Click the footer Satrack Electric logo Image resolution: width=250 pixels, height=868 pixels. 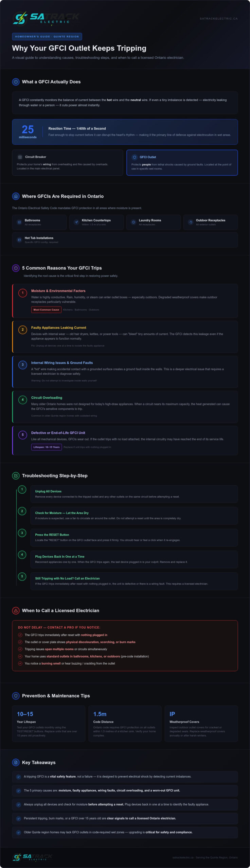[33, 857]
